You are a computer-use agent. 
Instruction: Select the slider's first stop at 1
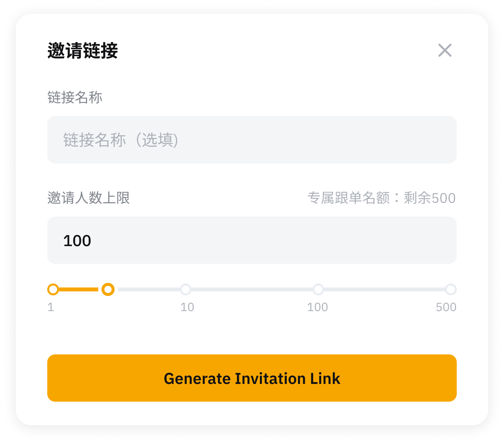coord(53,289)
